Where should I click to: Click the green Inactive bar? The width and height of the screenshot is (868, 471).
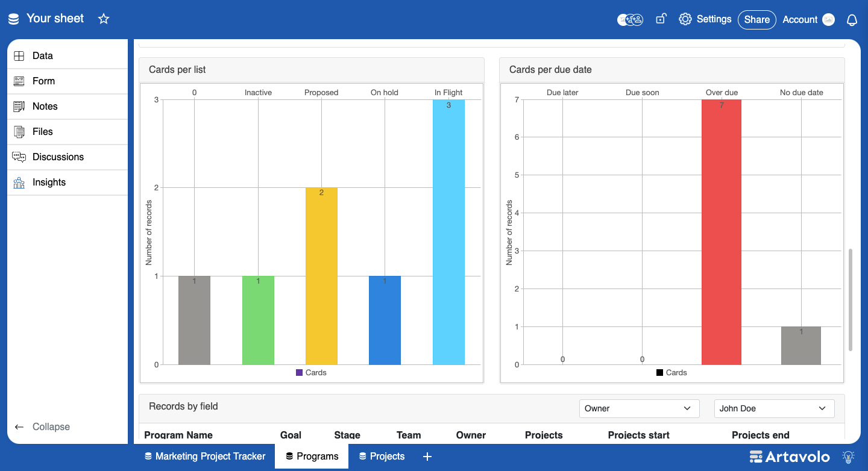tap(258, 320)
